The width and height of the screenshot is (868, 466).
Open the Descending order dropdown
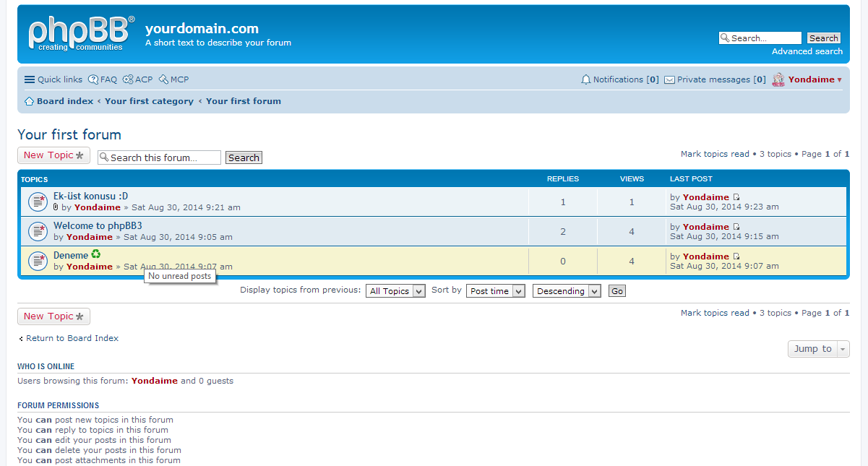pyautogui.click(x=567, y=291)
